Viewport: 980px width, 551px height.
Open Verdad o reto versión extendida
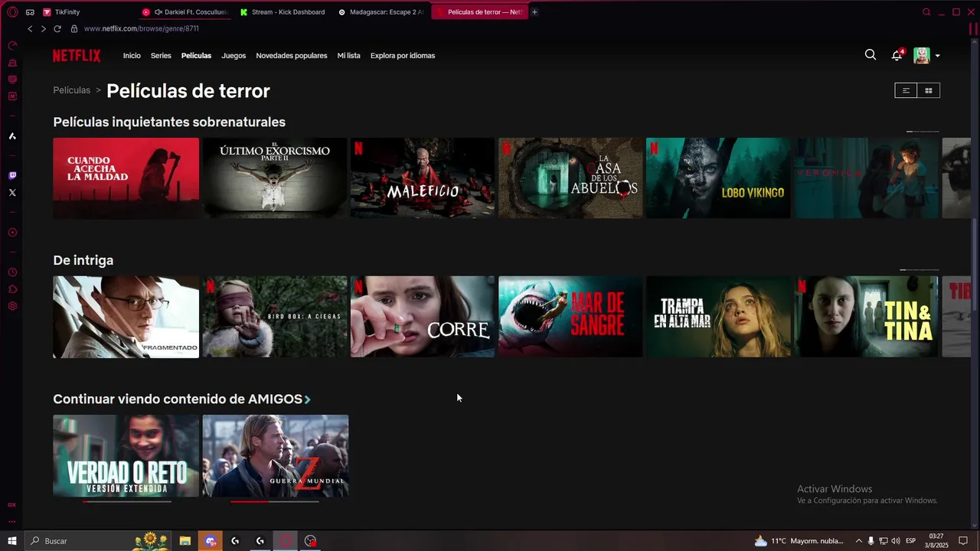tap(126, 455)
